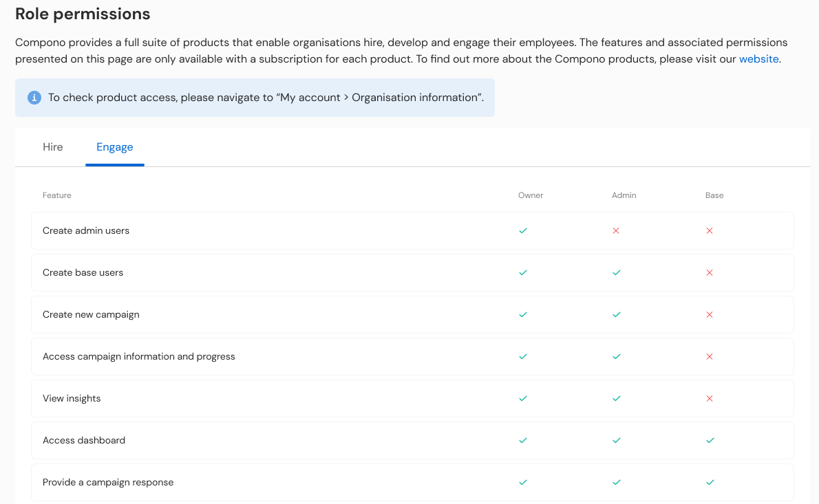Click Admin red cross for Create admin users
819x504 pixels.
coord(616,230)
